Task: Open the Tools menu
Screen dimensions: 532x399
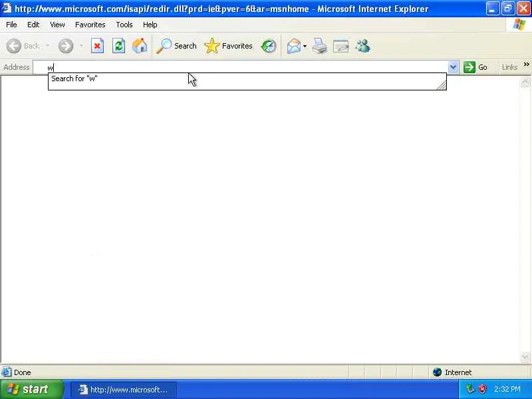Action: pos(124,25)
